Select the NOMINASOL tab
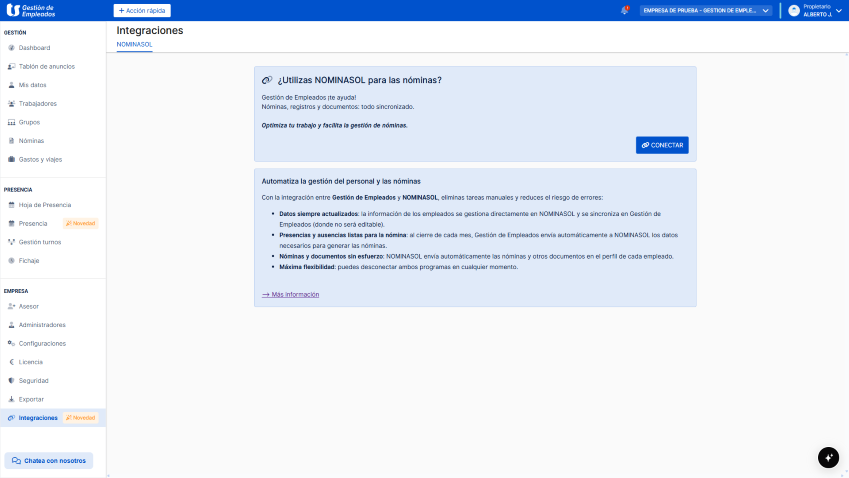 134,45
